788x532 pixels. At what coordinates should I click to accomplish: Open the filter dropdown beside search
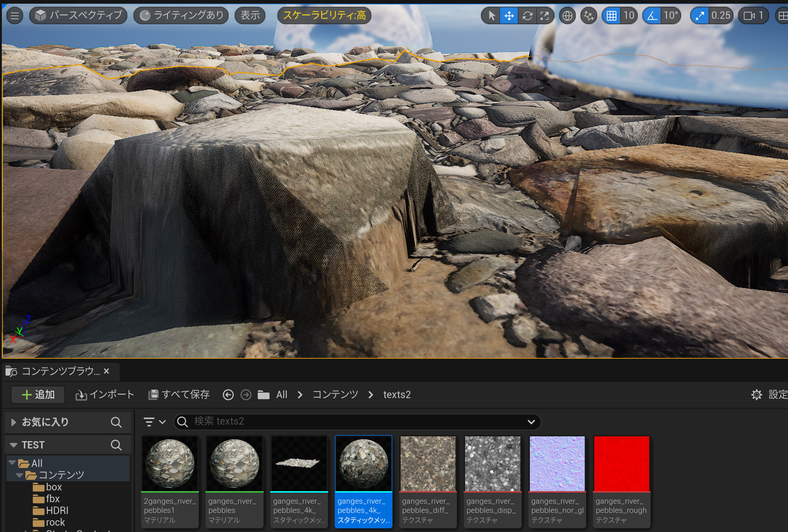tap(154, 422)
